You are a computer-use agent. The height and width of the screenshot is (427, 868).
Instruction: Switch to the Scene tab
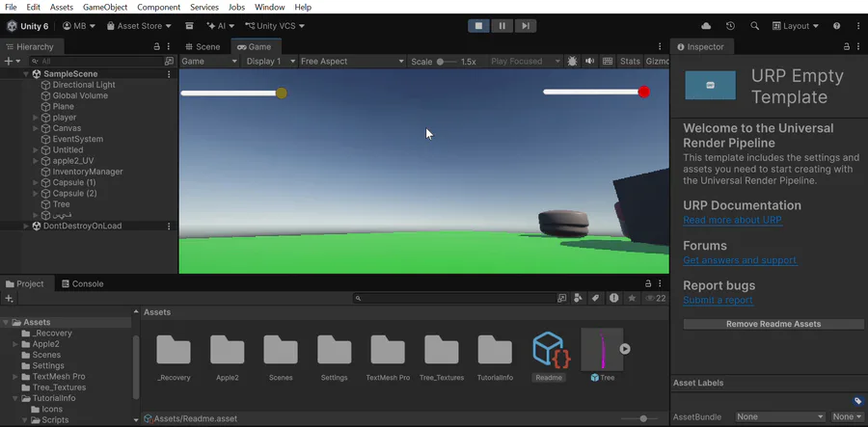click(203, 47)
